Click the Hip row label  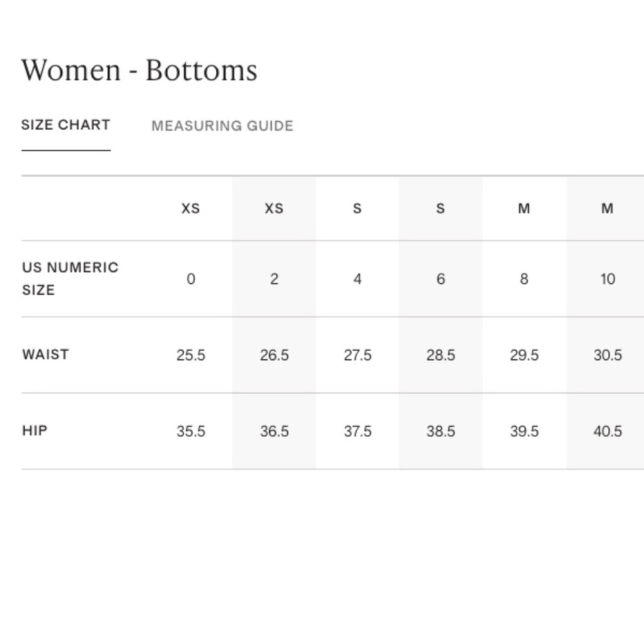pos(35,431)
